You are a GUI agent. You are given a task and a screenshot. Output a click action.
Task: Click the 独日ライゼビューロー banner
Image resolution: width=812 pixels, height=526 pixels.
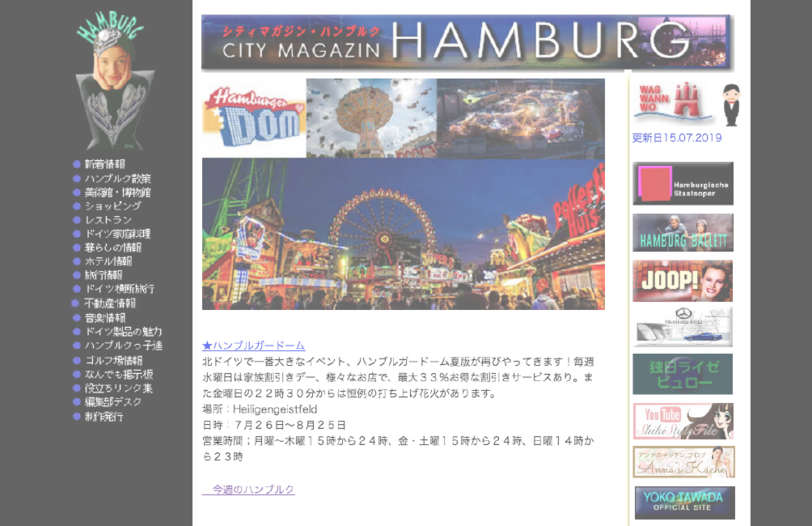pos(683,374)
